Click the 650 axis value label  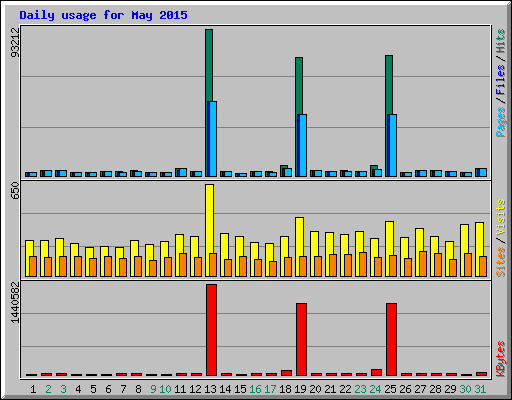point(15,191)
